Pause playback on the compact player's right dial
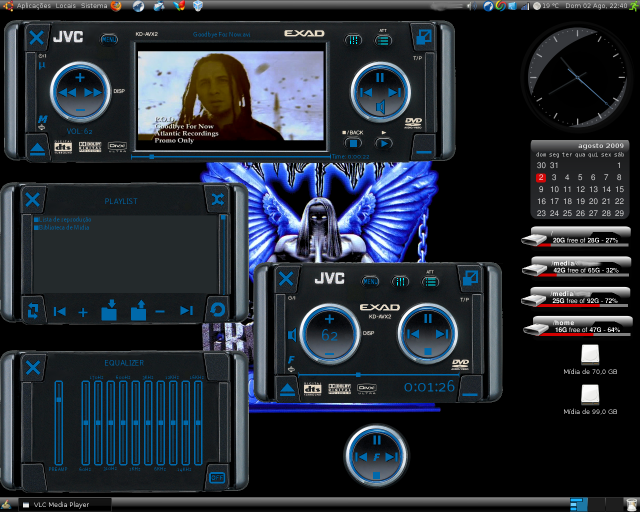The image size is (640, 512). point(427,318)
